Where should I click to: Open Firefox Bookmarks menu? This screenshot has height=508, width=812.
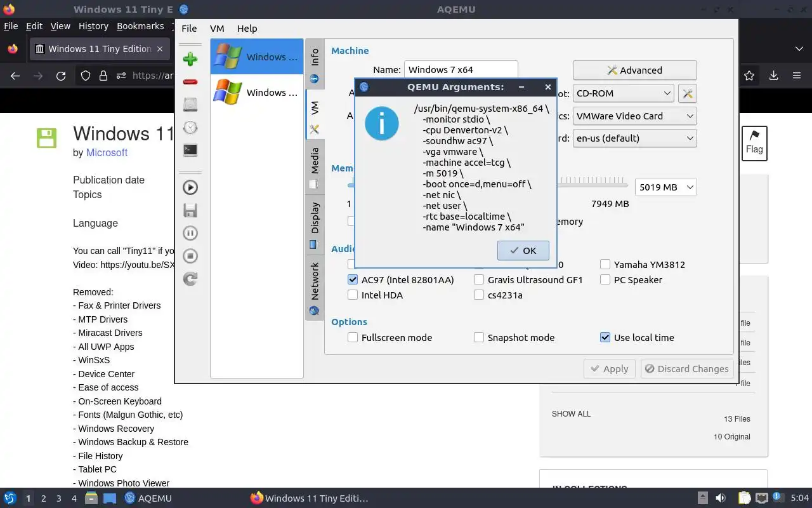[140, 26]
